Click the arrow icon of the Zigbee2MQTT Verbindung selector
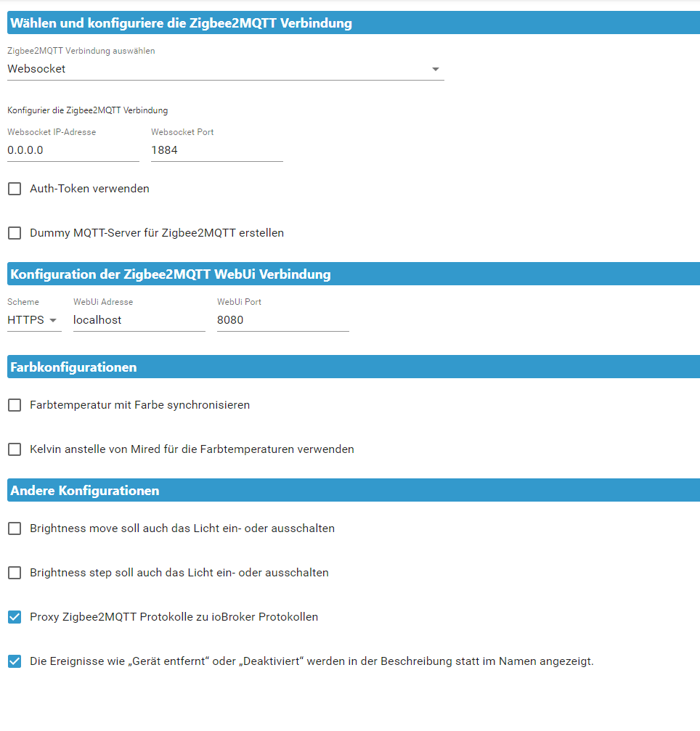This screenshot has height=731, width=700. tap(436, 69)
